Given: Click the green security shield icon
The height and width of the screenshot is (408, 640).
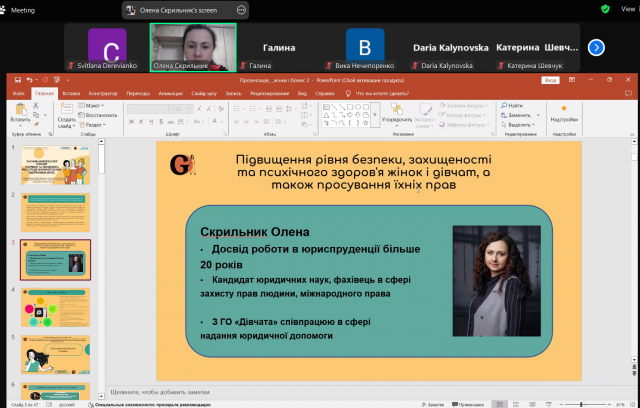Looking at the screenshot, I should (605, 8).
